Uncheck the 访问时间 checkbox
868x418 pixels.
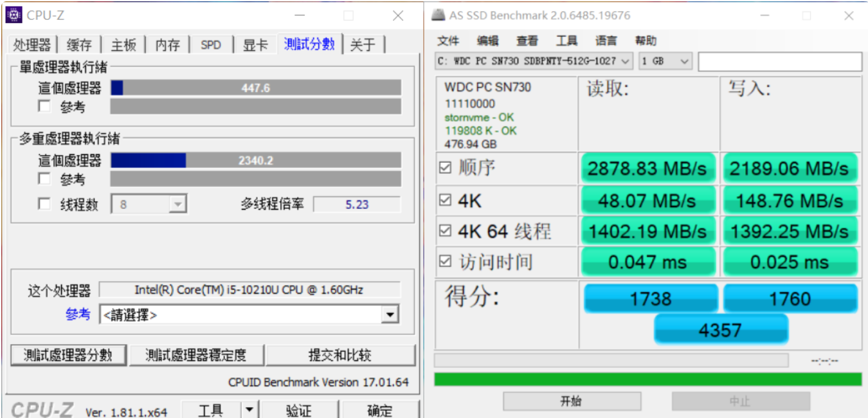(x=446, y=261)
